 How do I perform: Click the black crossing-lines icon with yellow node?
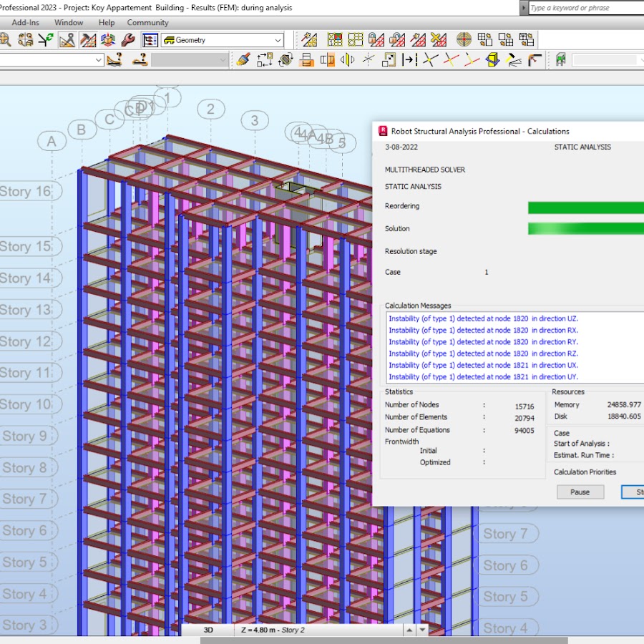[431, 60]
